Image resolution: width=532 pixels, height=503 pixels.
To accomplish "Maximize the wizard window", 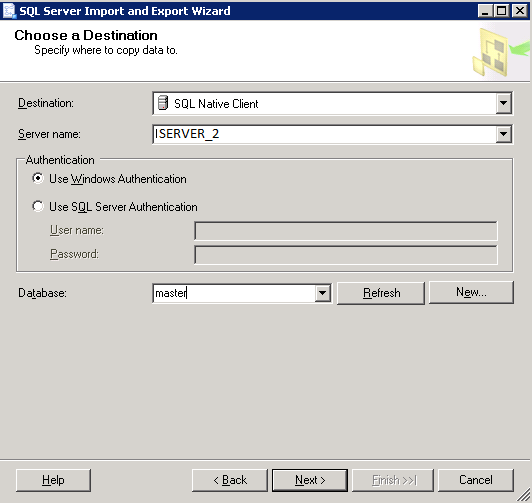I will click(x=501, y=11).
